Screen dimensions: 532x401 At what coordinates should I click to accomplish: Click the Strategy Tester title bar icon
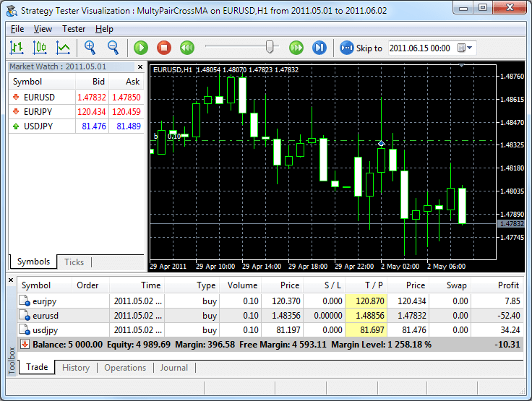point(12,11)
